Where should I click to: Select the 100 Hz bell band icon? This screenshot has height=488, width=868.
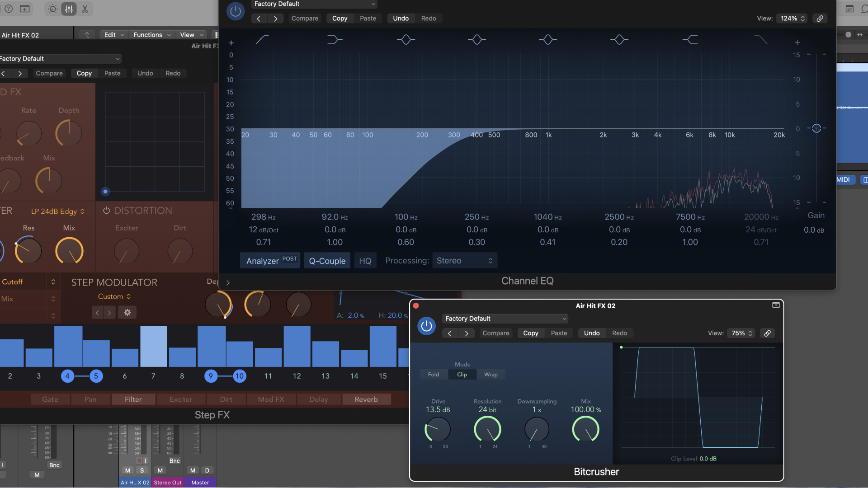(x=406, y=40)
